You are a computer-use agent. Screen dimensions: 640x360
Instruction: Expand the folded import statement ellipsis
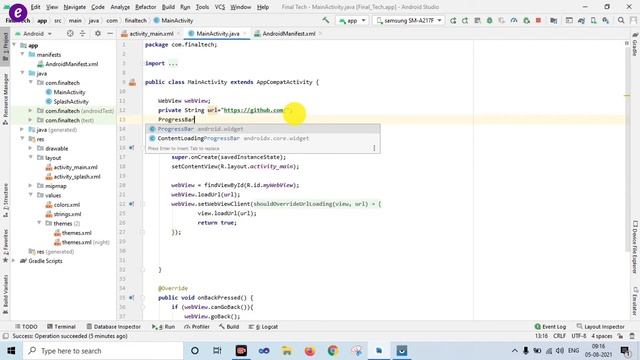(173, 63)
